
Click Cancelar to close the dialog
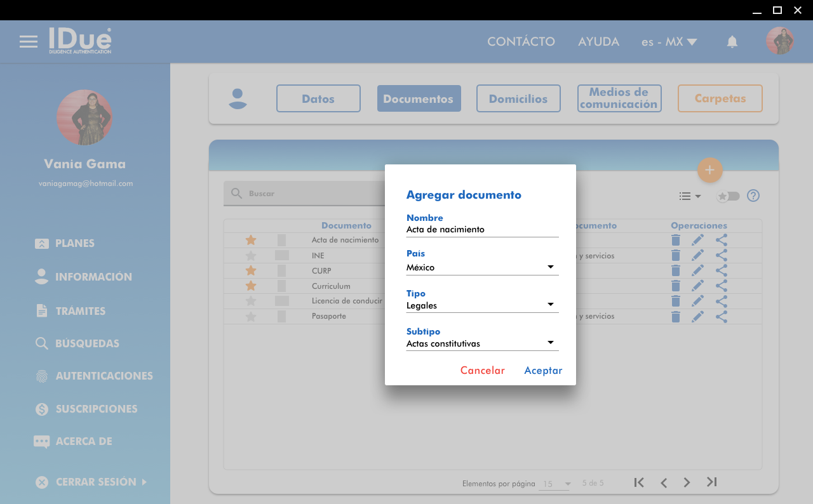pyautogui.click(x=482, y=371)
